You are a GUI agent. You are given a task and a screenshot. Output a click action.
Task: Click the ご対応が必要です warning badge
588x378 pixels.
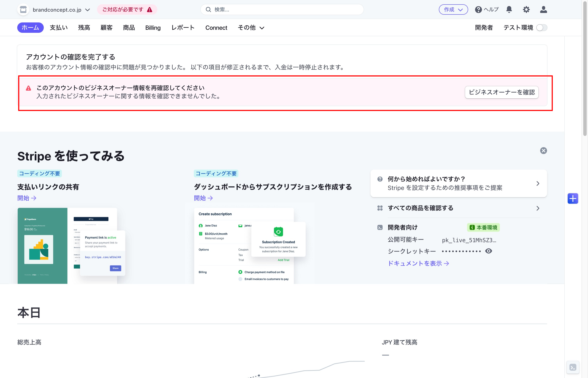(127, 9)
